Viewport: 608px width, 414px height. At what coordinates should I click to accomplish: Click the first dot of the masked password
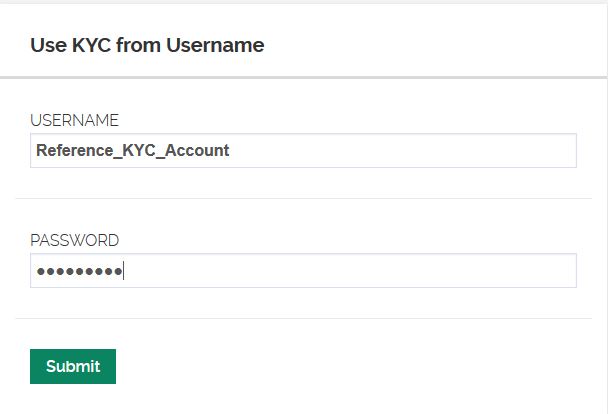coord(40,272)
